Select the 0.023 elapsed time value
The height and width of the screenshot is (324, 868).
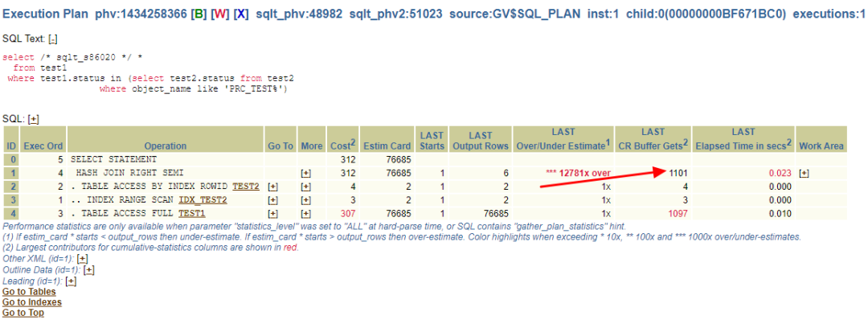pyautogui.click(x=780, y=173)
